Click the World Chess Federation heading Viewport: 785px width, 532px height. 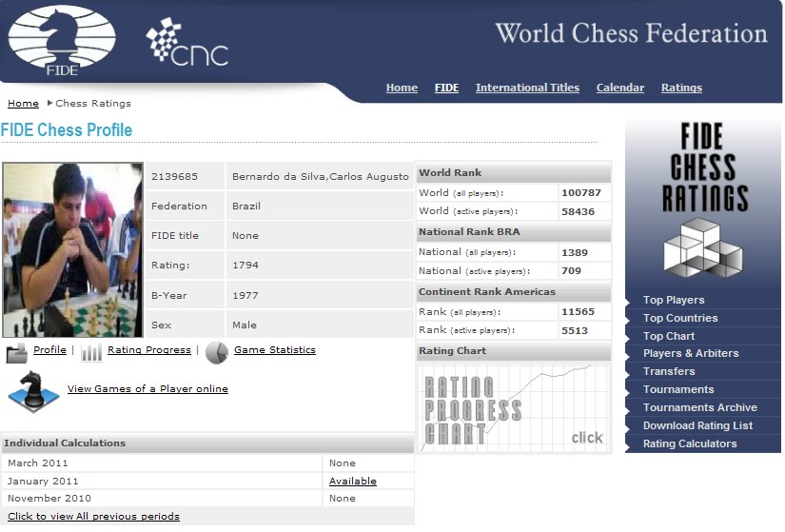pos(631,33)
